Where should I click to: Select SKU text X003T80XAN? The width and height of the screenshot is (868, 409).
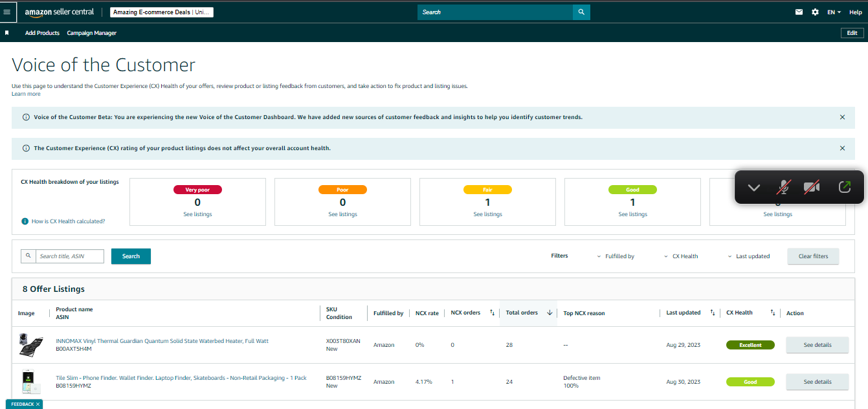[343, 341]
